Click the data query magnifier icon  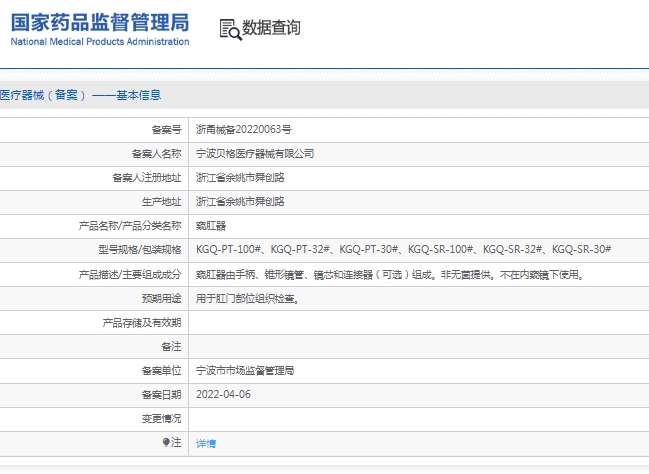(x=231, y=29)
